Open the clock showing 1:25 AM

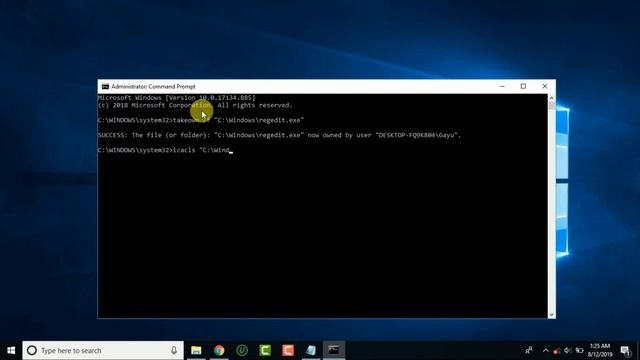point(600,350)
